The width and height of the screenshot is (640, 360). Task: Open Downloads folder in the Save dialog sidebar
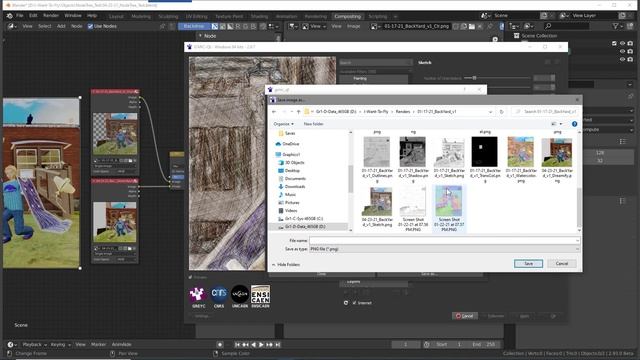pos(292,187)
